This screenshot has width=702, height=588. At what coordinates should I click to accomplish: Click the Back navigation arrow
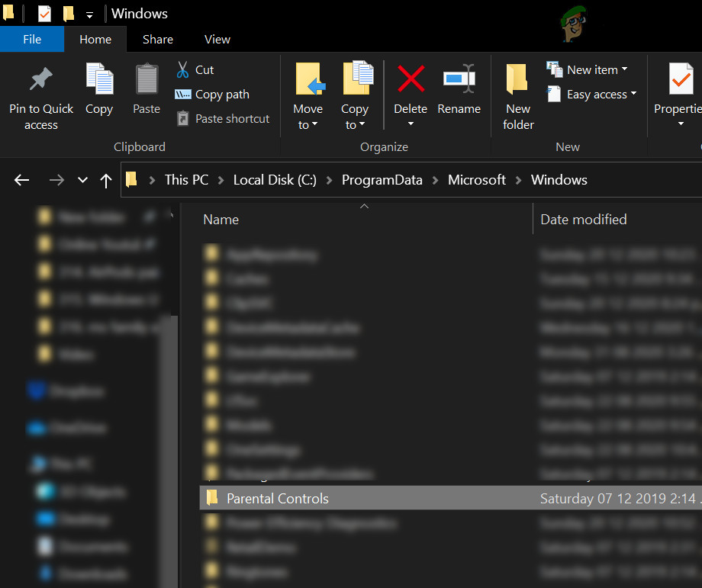(21, 180)
